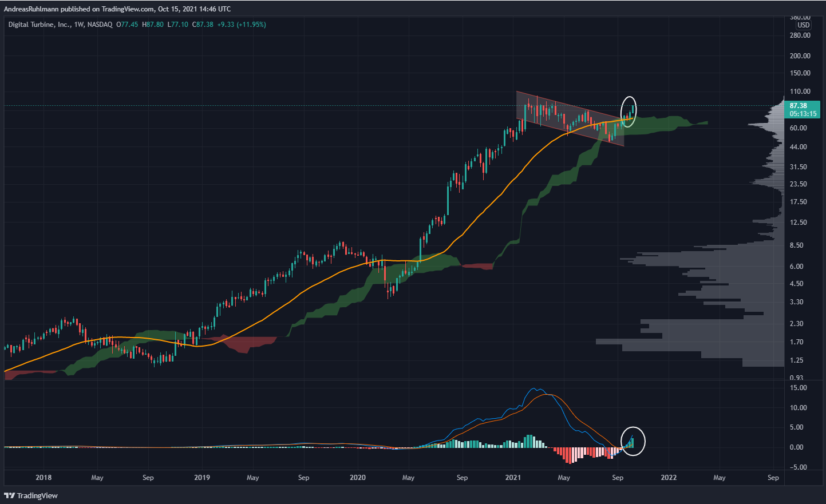Image resolution: width=826 pixels, height=504 pixels.
Task: Click the Sep label just before 2020
Action: 304,478
